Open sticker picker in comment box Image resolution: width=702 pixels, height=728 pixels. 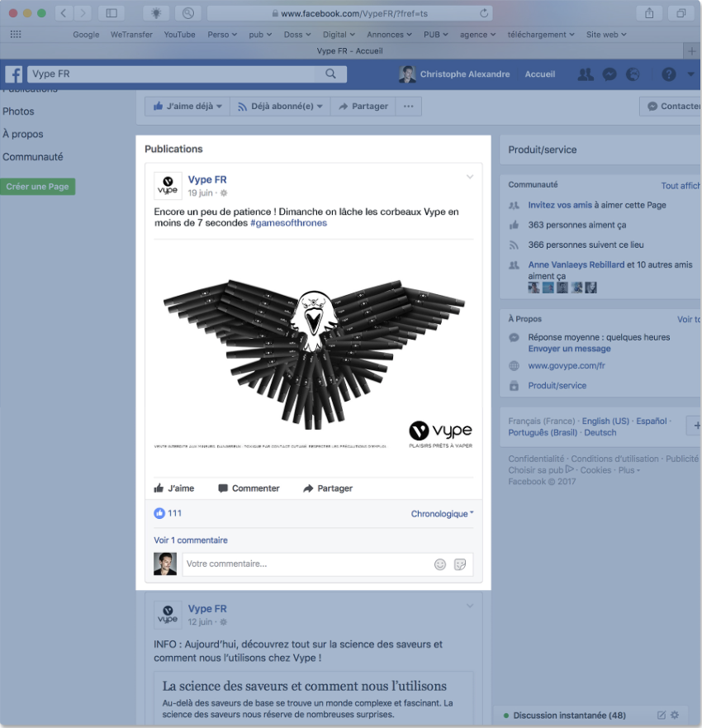(x=460, y=564)
